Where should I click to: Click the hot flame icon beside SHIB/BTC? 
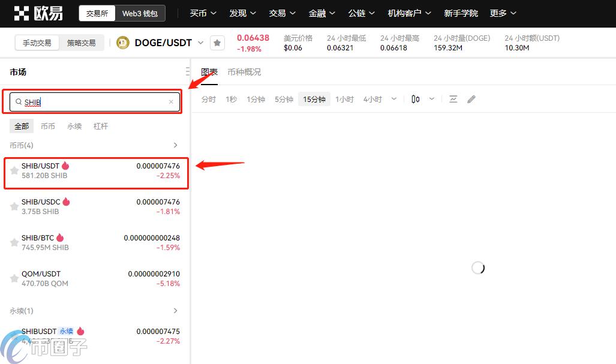60,237
